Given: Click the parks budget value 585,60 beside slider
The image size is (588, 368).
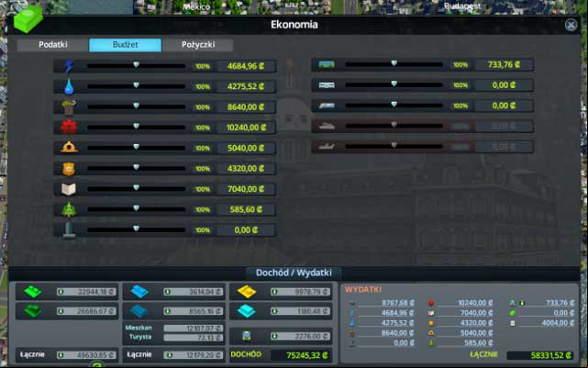Looking at the screenshot, I should [x=246, y=210].
